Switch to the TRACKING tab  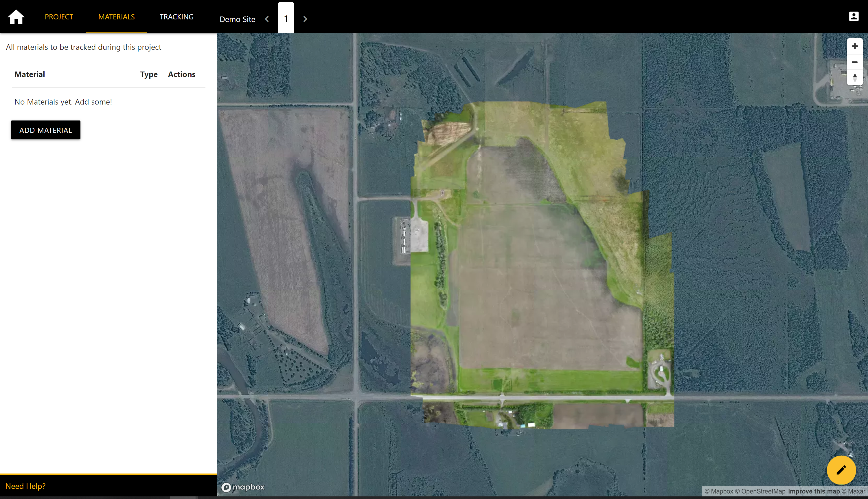pyautogui.click(x=176, y=17)
